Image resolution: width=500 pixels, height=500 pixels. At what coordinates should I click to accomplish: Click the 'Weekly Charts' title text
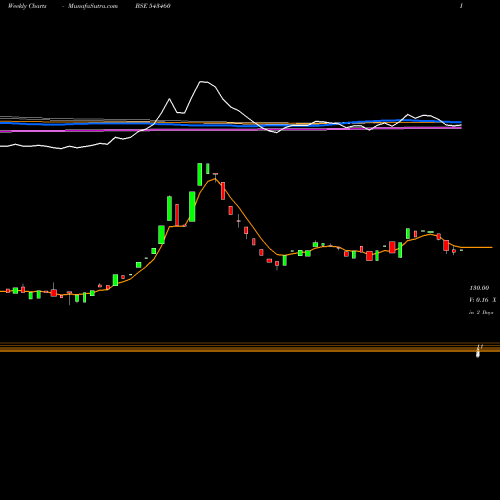click(x=27, y=6)
